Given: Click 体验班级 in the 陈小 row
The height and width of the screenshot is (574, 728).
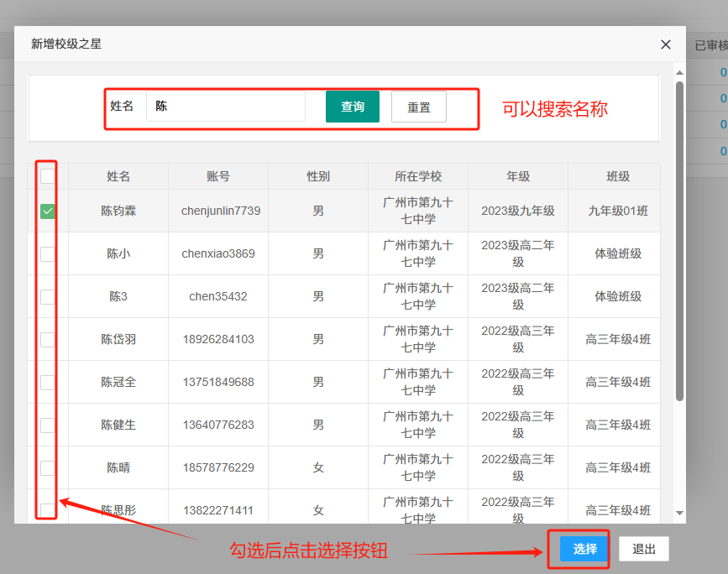Looking at the screenshot, I should tap(617, 253).
